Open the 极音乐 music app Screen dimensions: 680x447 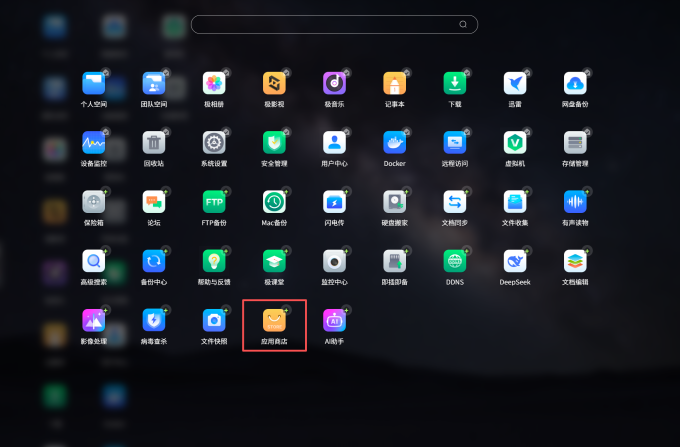pyautogui.click(x=334, y=83)
